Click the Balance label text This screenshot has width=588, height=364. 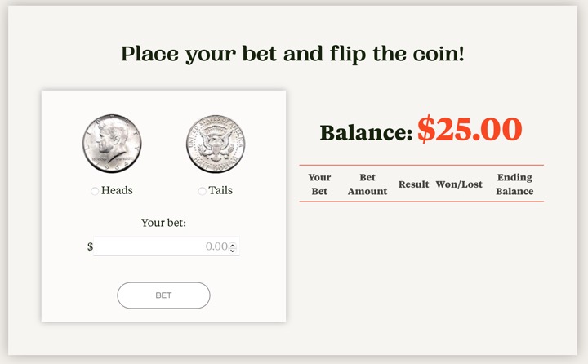tap(366, 132)
